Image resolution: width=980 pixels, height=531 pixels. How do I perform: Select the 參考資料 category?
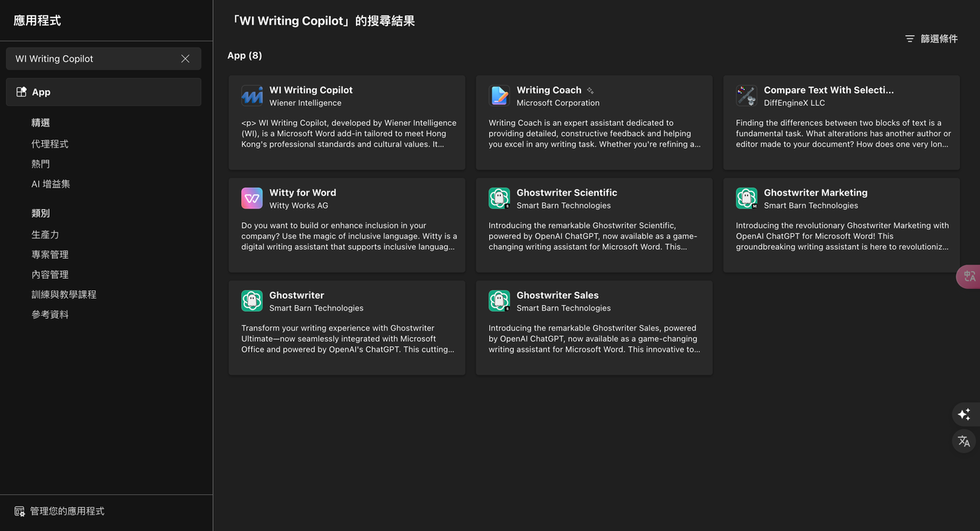point(50,314)
